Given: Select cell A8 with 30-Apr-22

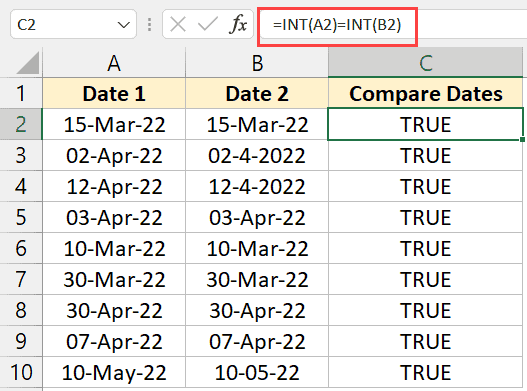Looking at the screenshot, I should coord(114,310).
